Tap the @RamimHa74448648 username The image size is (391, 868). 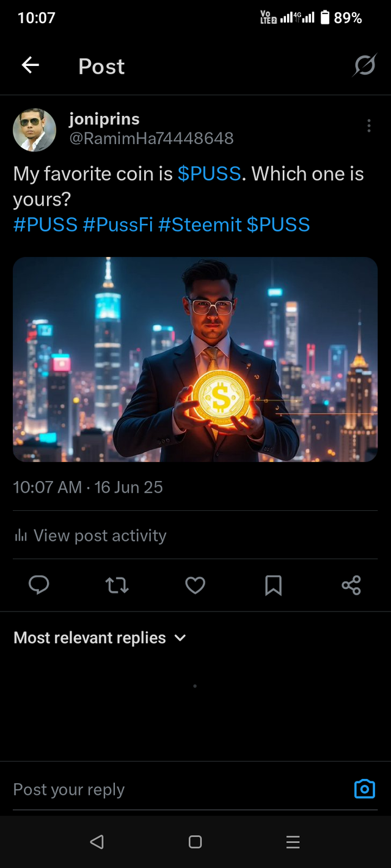[x=151, y=139]
